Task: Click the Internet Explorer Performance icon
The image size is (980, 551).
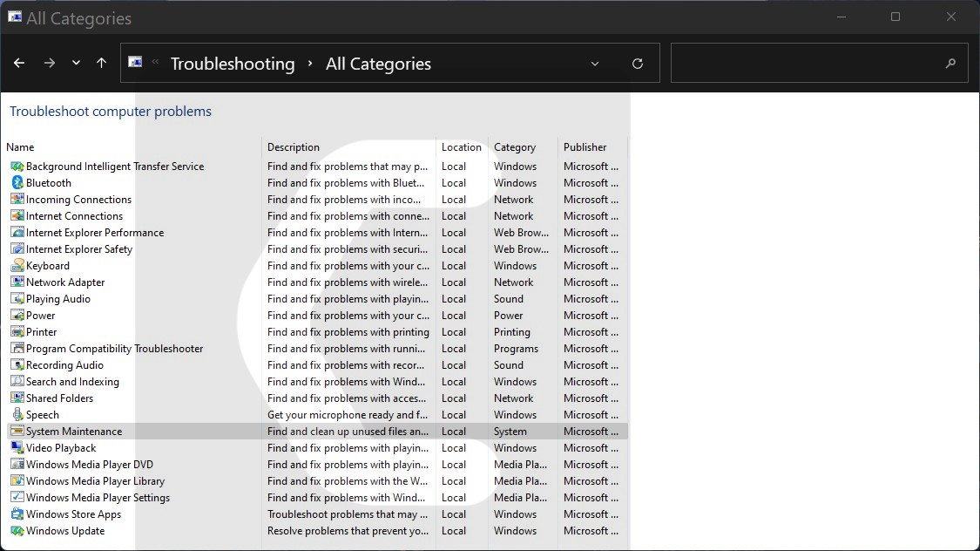Action: (x=17, y=233)
